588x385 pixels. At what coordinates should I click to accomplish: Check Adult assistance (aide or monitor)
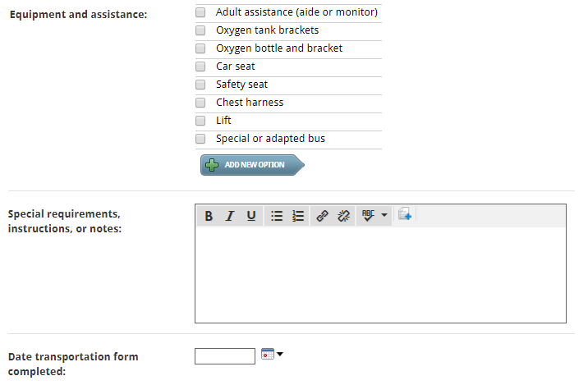(x=200, y=12)
